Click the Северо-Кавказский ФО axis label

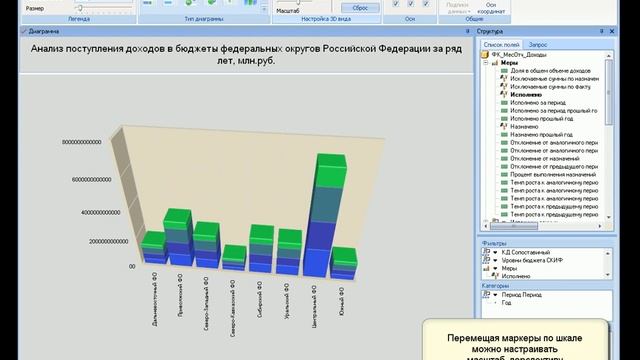(x=232, y=308)
